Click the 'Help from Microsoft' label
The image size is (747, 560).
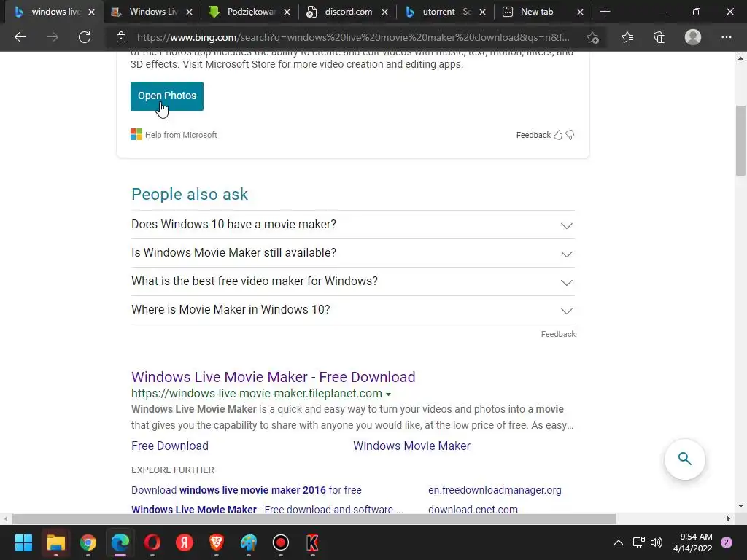pyautogui.click(x=181, y=135)
